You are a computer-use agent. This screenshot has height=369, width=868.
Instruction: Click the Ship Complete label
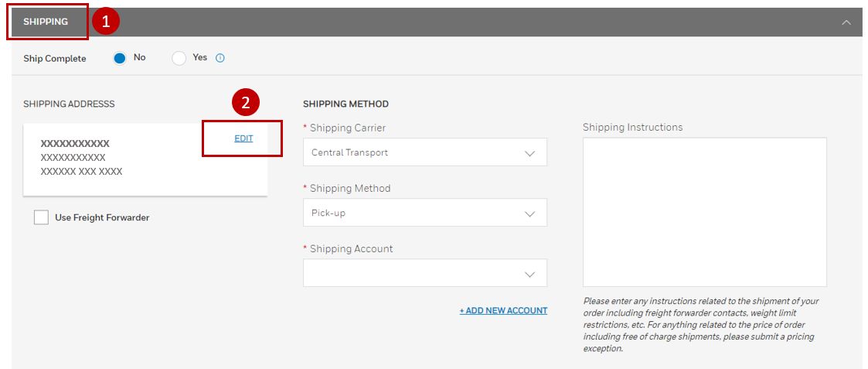coord(55,59)
